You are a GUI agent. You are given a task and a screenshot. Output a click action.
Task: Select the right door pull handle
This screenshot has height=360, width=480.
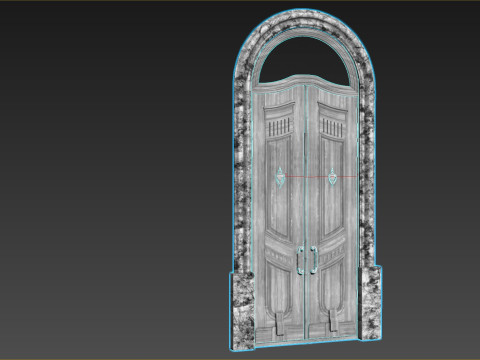click(x=314, y=260)
